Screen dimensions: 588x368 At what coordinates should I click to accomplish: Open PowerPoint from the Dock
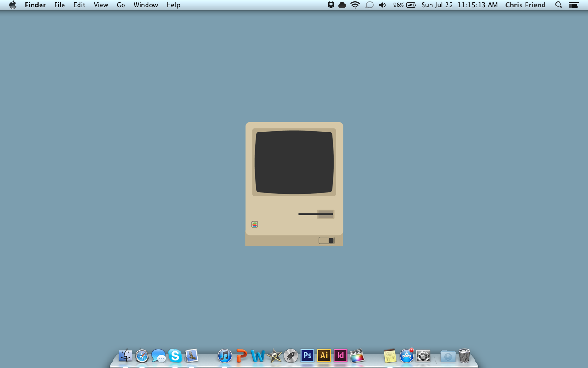(x=241, y=356)
